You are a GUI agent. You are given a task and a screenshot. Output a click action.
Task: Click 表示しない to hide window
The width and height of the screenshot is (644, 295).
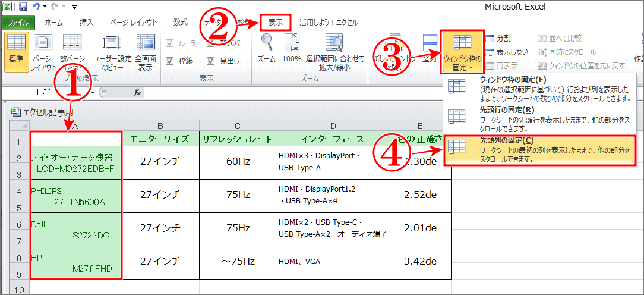click(x=507, y=52)
